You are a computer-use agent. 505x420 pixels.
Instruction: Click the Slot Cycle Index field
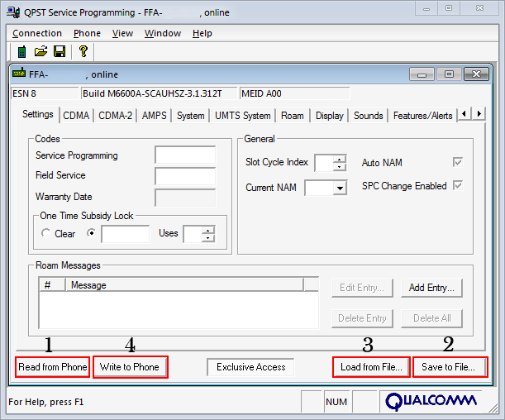click(324, 163)
